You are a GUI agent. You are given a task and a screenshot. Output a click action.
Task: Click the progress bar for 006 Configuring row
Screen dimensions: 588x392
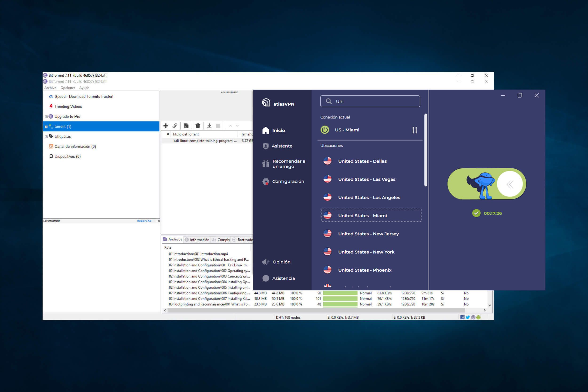(x=340, y=293)
